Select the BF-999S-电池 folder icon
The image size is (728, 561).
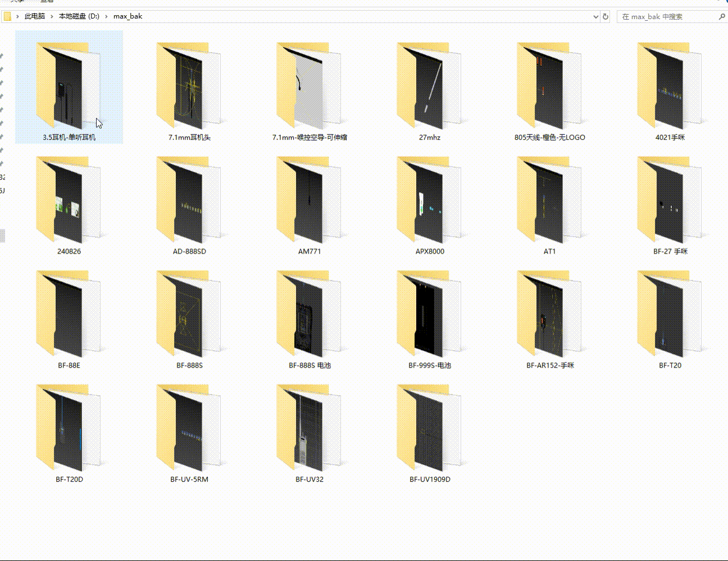[429, 314]
